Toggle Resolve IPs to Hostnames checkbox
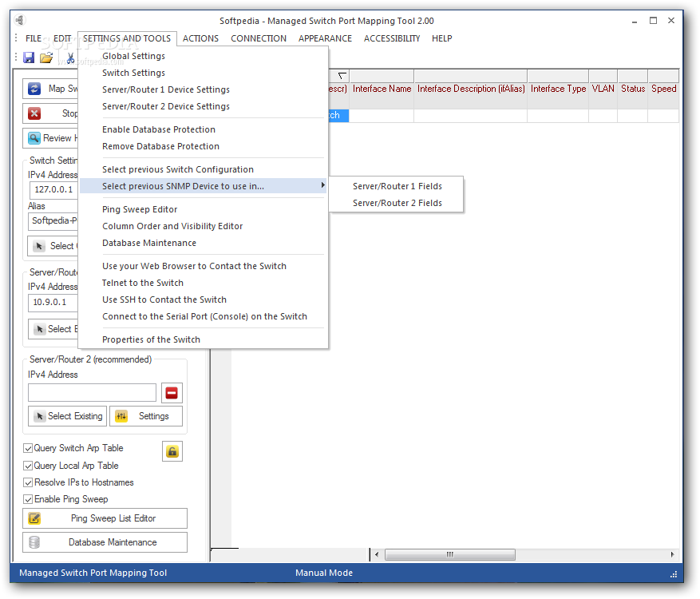The width and height of the screenshot is (700, 599). [x=28, y=482]
